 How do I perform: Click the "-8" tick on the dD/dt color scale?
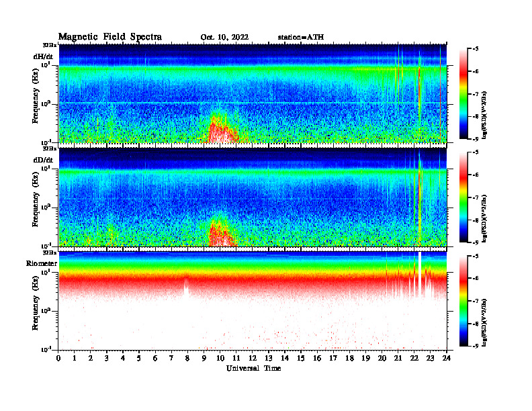tap(475, 220)
